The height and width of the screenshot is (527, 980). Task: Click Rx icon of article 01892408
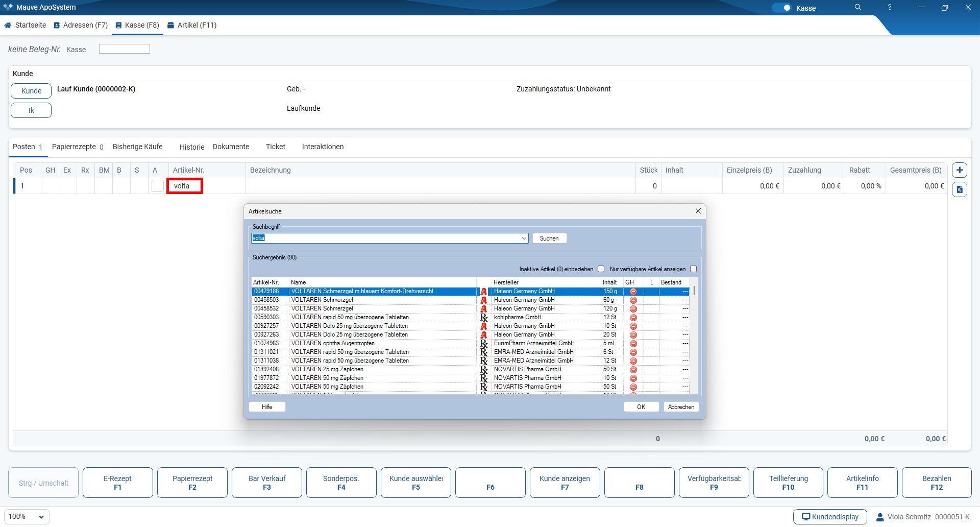(483, 369)
